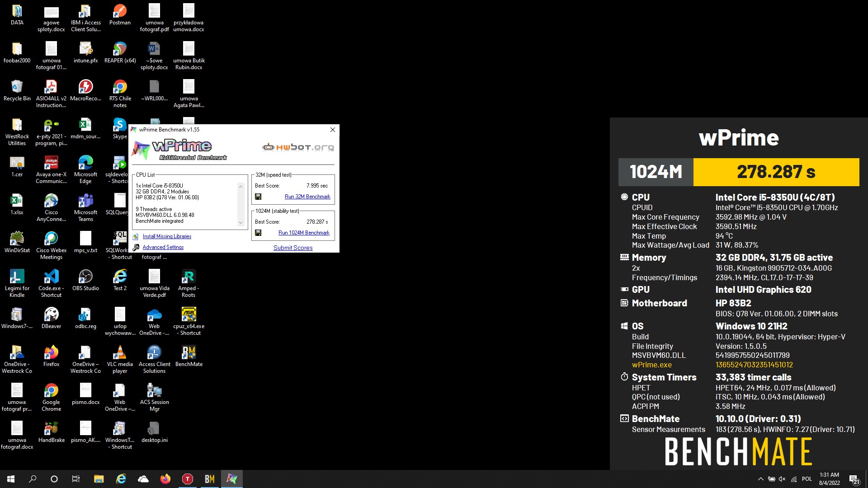Click the save icon next to 32M benchmark
868x488 pixels.
(258, 197)
